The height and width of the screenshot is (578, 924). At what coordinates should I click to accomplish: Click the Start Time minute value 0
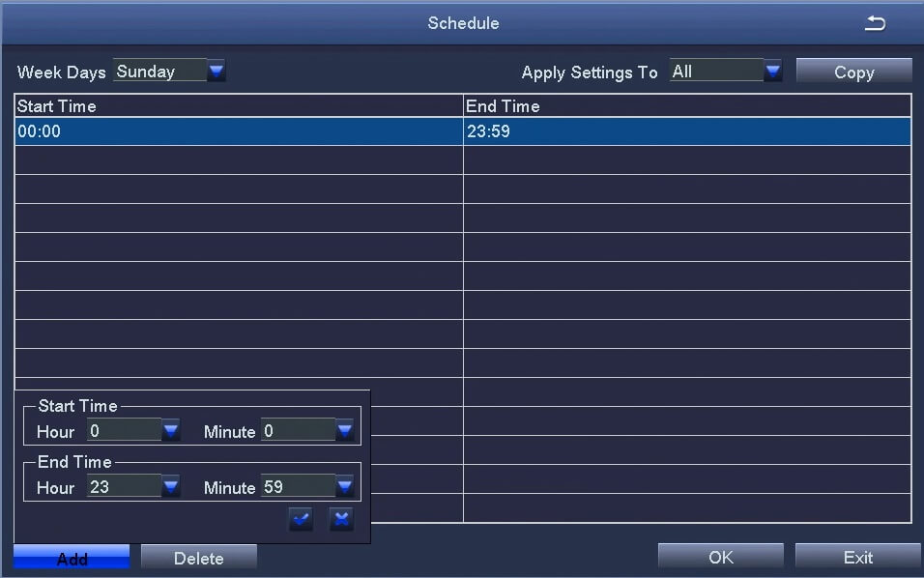point(299,430)
